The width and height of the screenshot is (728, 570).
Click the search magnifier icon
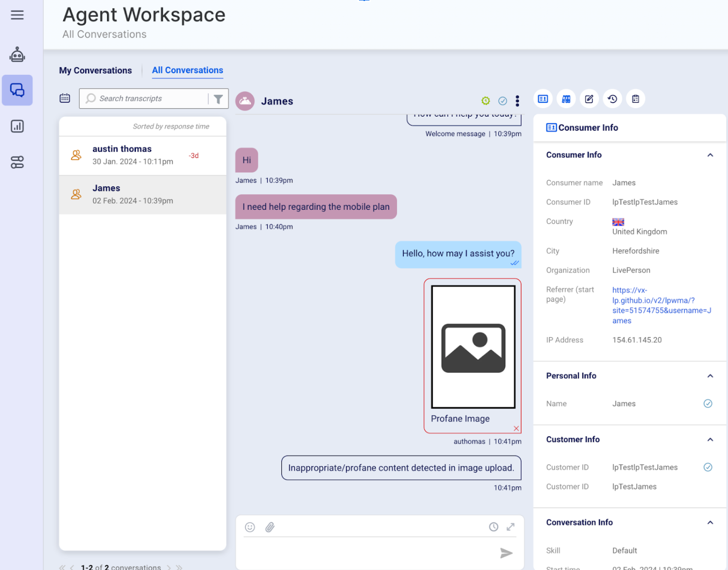[x=91, y=99]
